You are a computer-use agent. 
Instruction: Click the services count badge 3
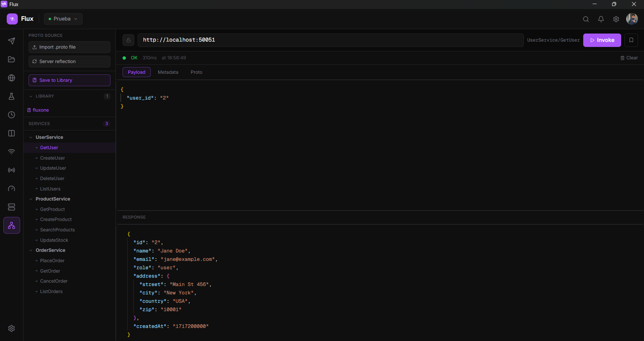[x=107, y=124]
